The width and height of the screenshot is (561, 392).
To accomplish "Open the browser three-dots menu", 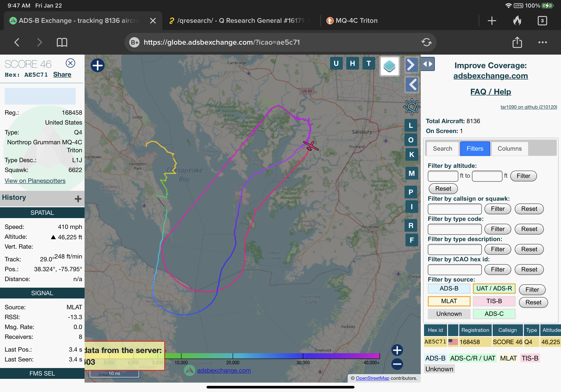I will point(542,42).
